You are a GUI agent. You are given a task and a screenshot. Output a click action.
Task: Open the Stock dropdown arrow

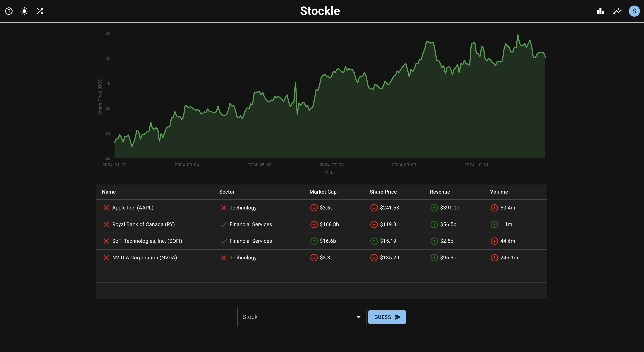click(x=359, y=317)
